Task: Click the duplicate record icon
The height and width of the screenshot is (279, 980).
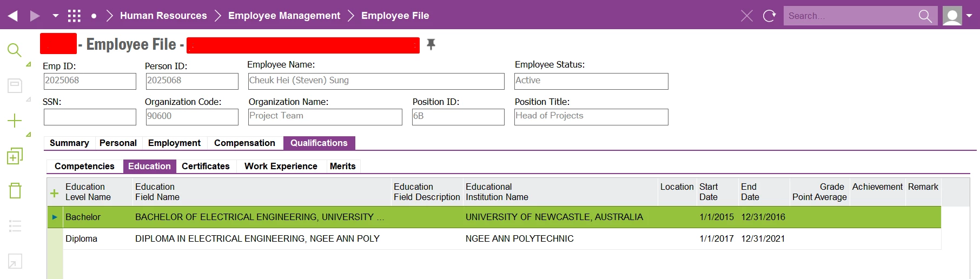Action: 15,156
